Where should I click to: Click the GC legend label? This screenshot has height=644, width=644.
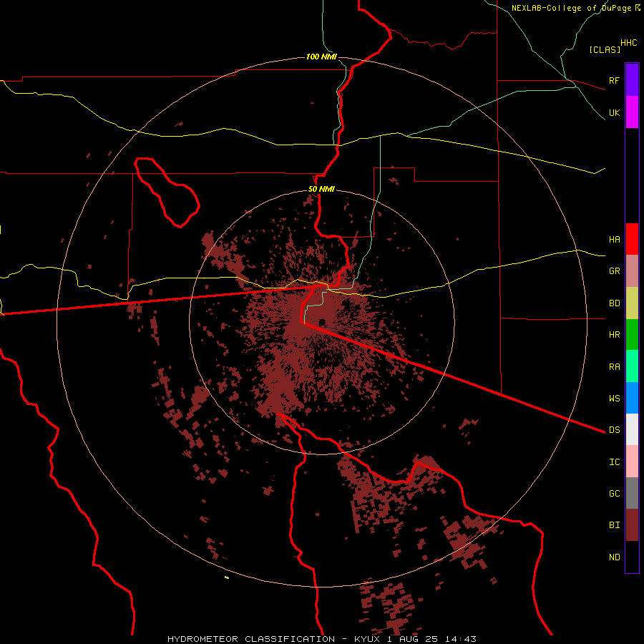click(614, 494)
